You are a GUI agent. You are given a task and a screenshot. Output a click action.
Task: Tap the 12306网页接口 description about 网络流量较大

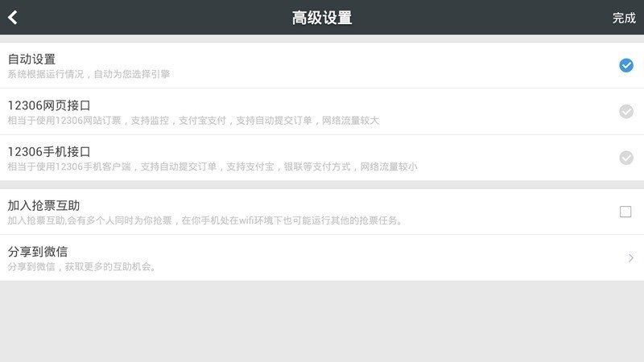click(193, 121)
